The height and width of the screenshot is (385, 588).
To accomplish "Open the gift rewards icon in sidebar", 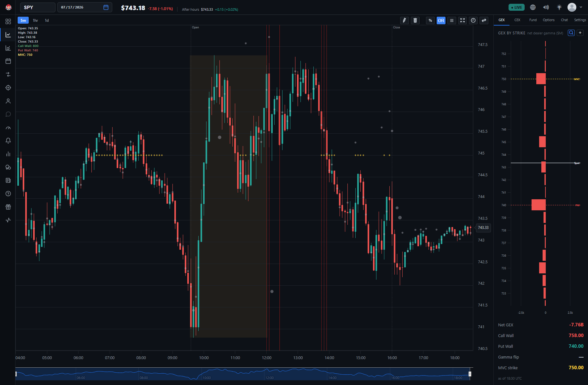I will click(x=8, y=207).
